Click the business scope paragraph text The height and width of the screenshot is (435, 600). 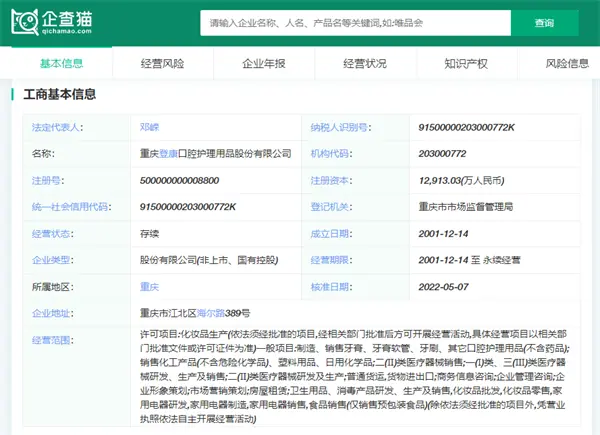pos(354,376)
